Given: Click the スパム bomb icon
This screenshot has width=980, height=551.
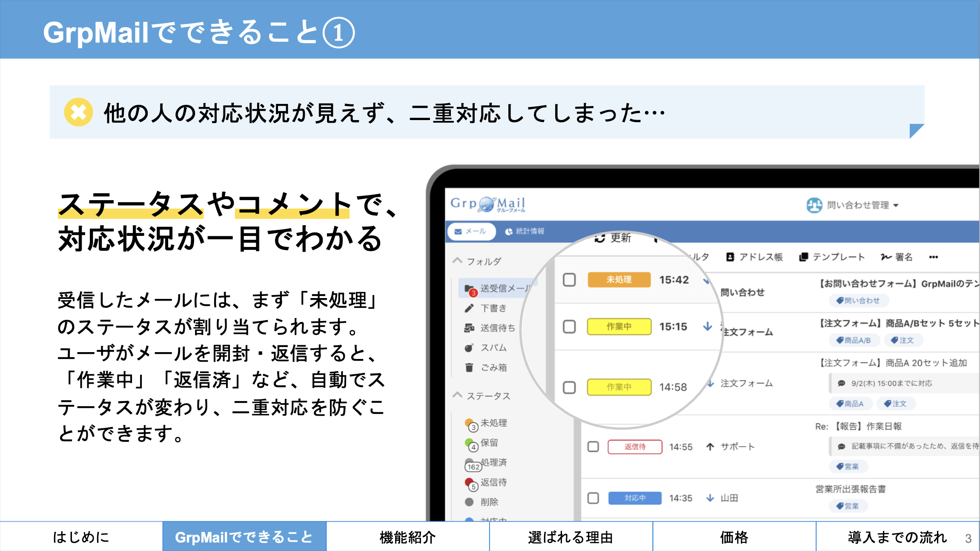Looking at the screenshot, I should point(469,347).
